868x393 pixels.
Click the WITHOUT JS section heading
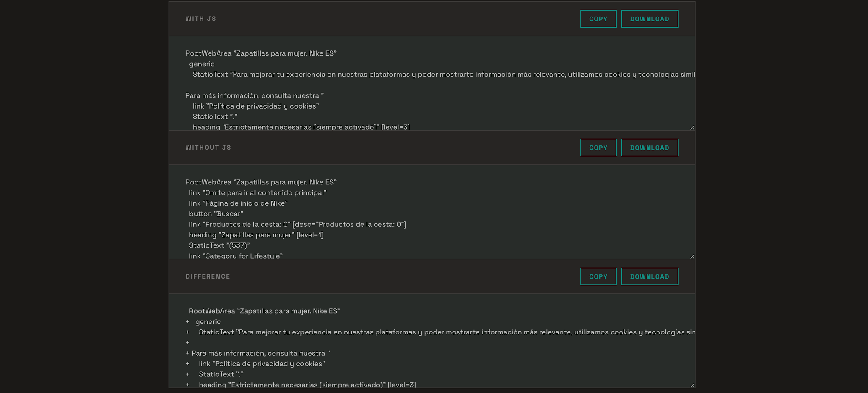(x=208, y=148)
